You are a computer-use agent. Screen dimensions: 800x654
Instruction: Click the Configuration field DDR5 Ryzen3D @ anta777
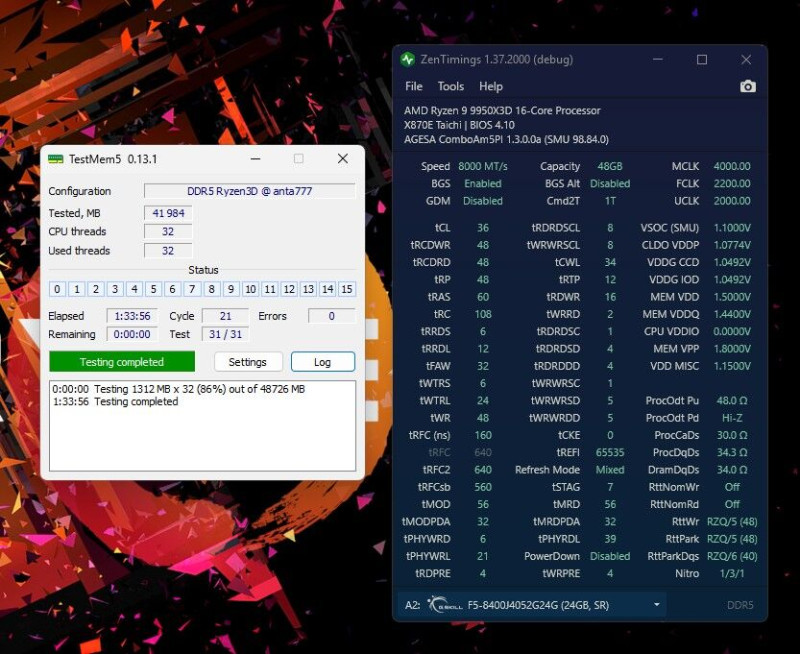pyautogui.click(x=249, y=191)
